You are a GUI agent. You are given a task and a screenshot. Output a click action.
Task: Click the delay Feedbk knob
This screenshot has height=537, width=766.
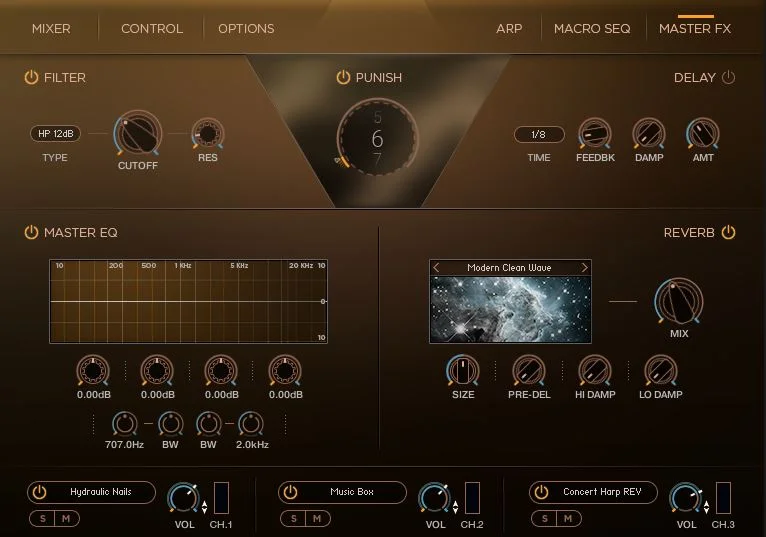click(x=595, y=133)
